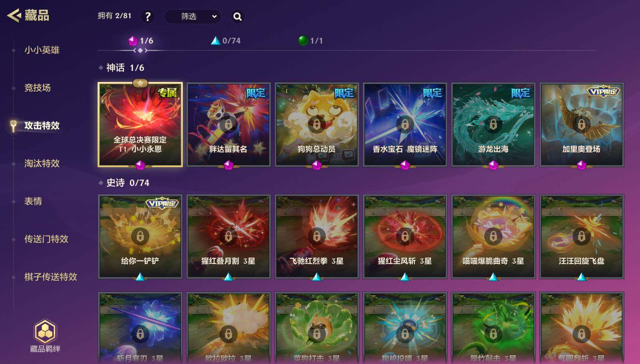Click the back arrow next to 藏品
640x364 pixels.
pos(14,16)
